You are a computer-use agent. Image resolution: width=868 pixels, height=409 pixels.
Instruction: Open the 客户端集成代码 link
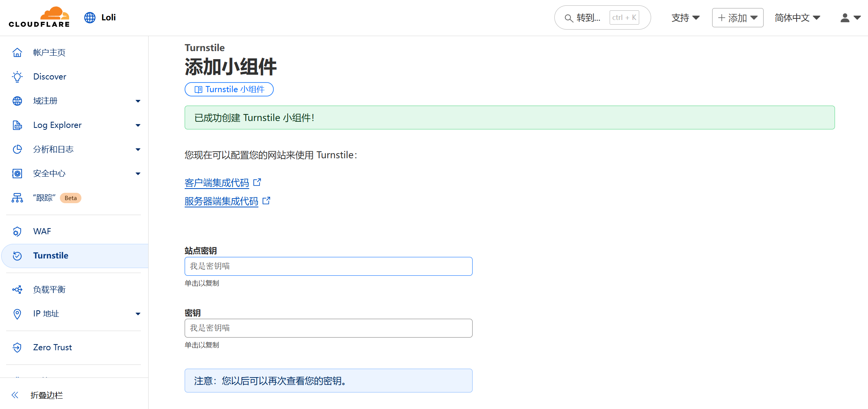point(217,183)
